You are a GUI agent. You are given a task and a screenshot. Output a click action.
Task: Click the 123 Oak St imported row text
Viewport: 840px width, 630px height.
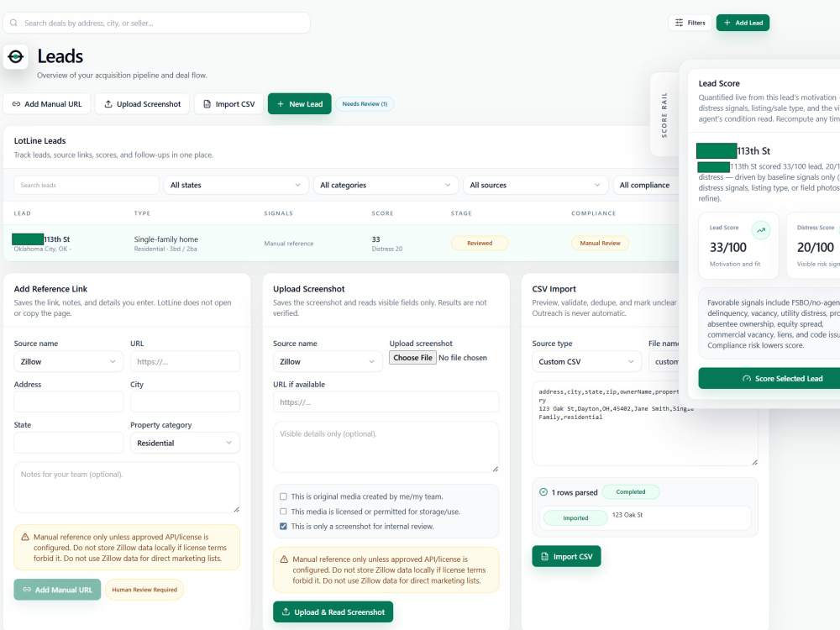coord(627,515)
